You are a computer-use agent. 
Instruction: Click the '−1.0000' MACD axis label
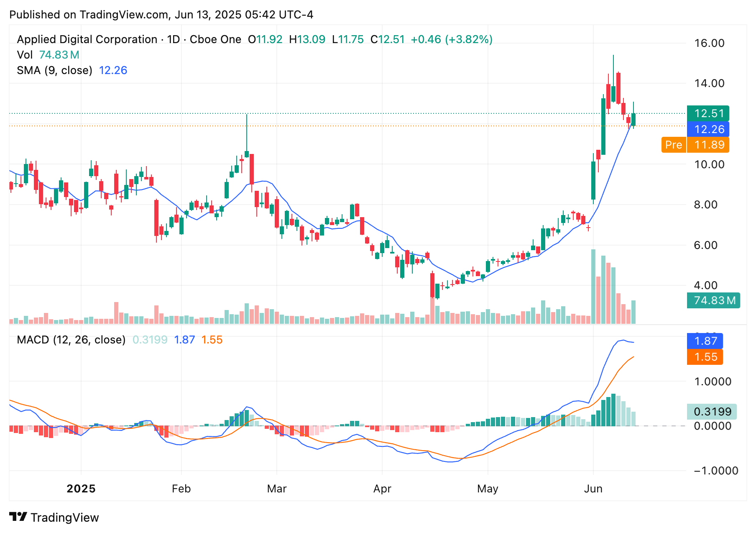coord(715,471)
